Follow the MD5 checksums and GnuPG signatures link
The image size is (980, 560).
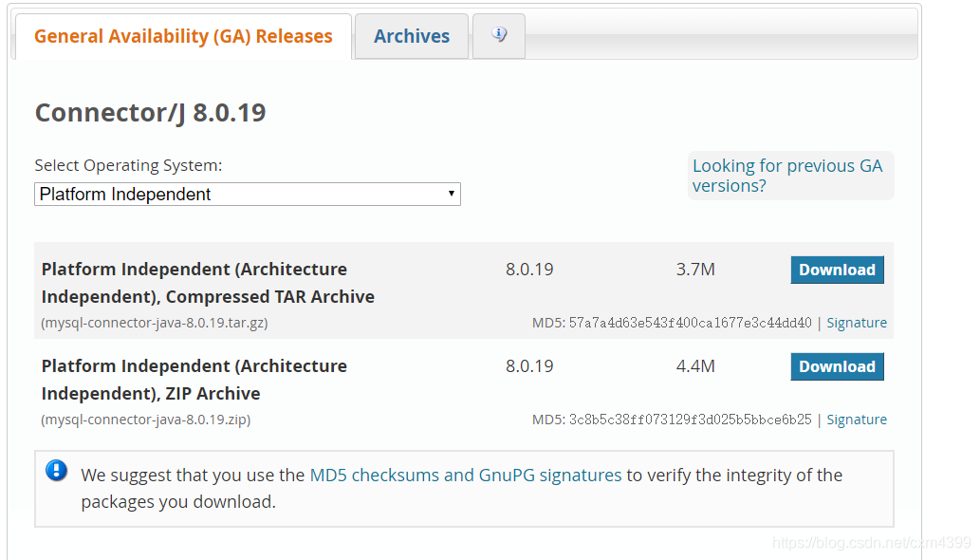click(x=466, y=476)
